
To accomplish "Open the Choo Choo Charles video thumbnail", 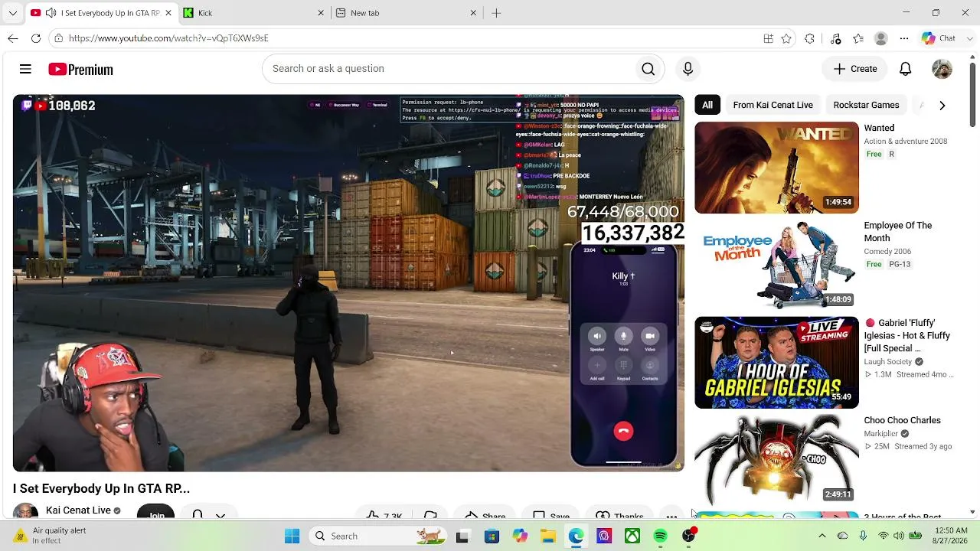I will pyautogui.click(x=776, y=460).
